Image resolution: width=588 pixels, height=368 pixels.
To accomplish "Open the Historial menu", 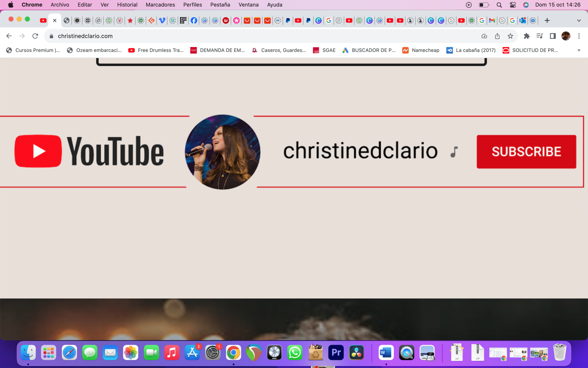I will (x=127, y=5).
